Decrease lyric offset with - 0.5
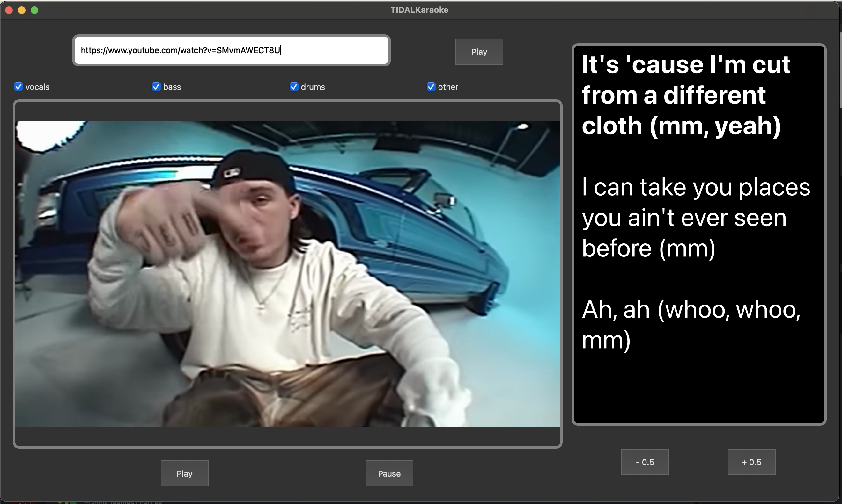The height and width of the screenshot is (504, 842). coord(645,462)
